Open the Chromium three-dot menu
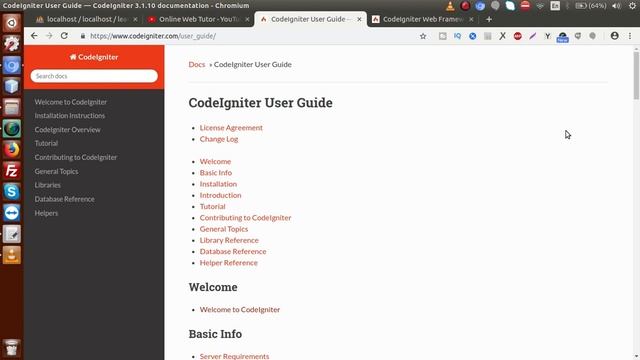 coord(630,36)
